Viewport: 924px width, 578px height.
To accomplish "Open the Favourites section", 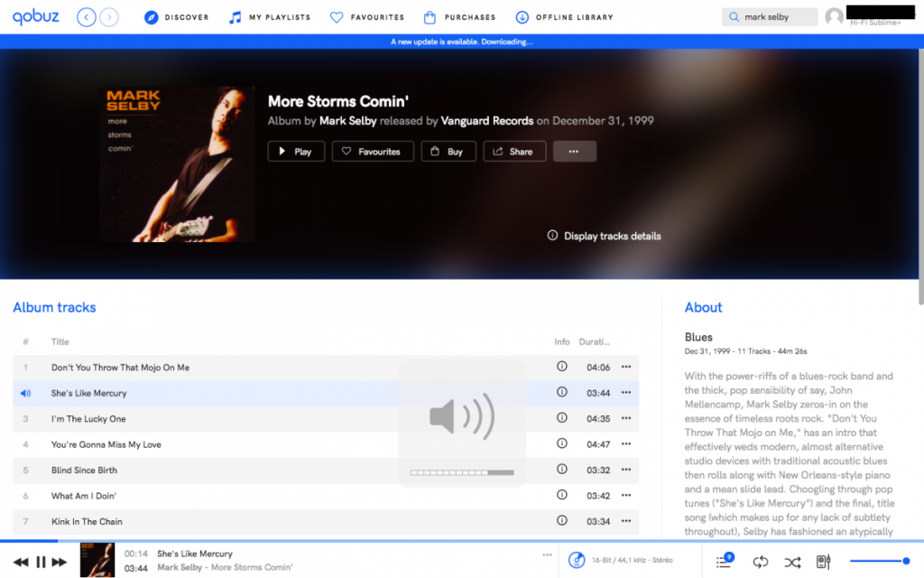I will 367,17.
